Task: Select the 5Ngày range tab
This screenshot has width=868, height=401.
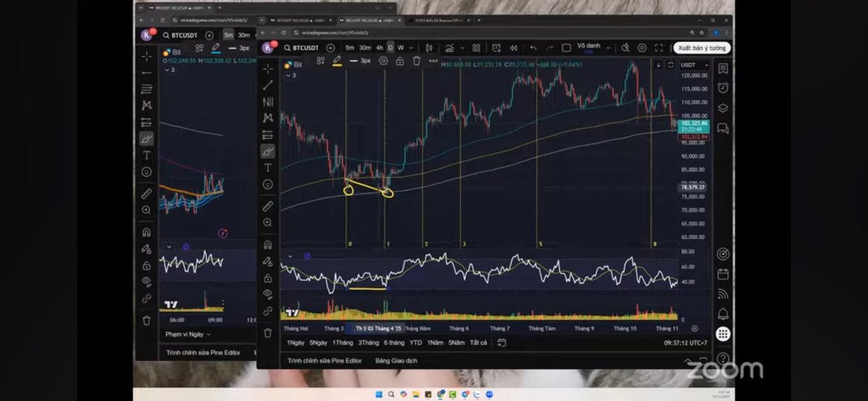Action: pyautogui.click(x=318, y=342)
